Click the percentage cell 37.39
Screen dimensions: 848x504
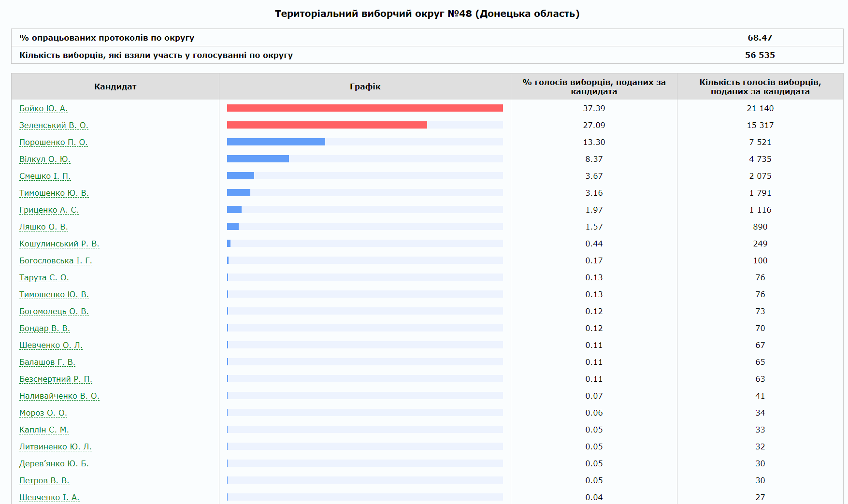594,108
